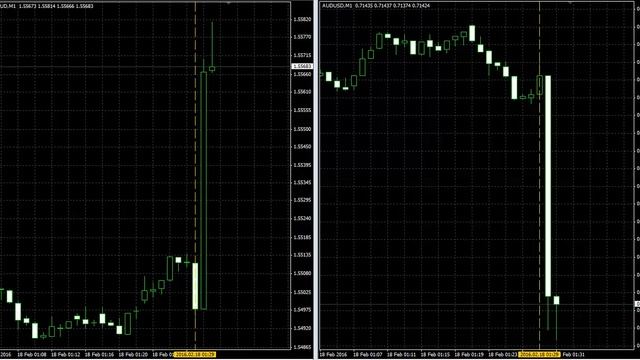Click the 1.55820 price scale label

(x=302, y=19)
